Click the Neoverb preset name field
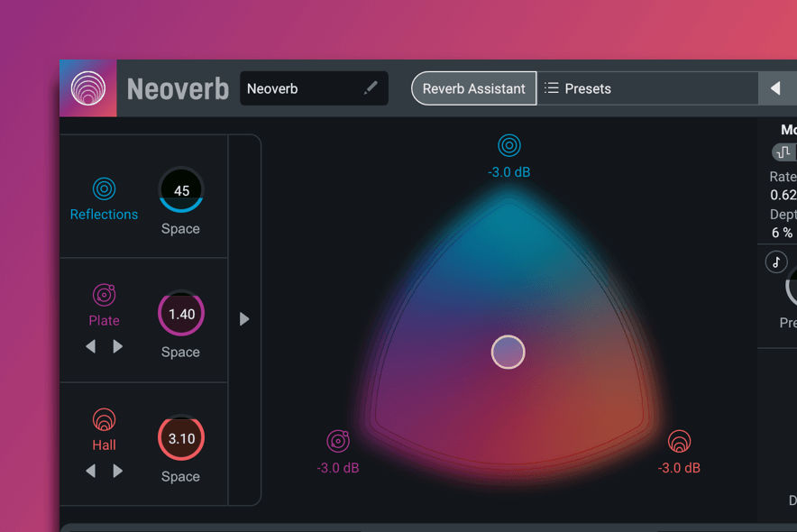 pos(314,88)
